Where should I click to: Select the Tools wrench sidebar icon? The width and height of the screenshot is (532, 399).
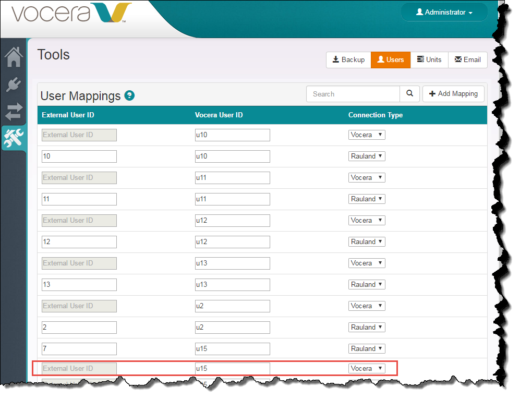pos(14,138)
